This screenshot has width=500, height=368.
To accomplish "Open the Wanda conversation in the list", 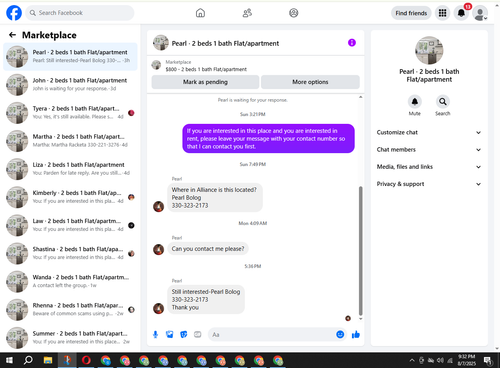I will pos(70,281).
